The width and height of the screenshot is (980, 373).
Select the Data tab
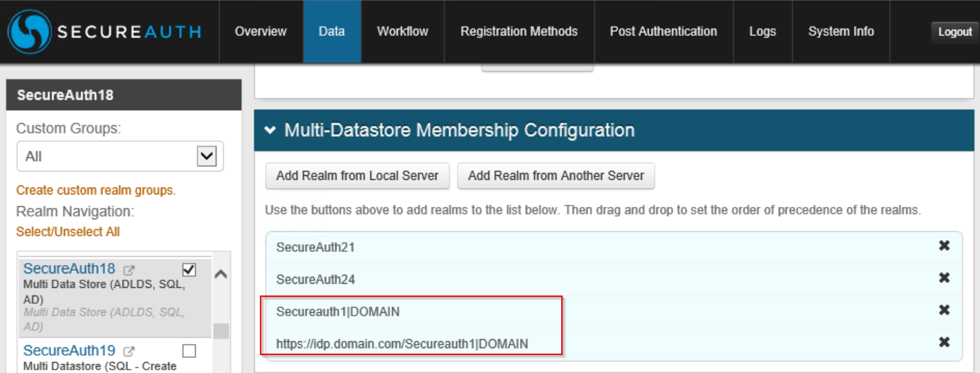332,31
